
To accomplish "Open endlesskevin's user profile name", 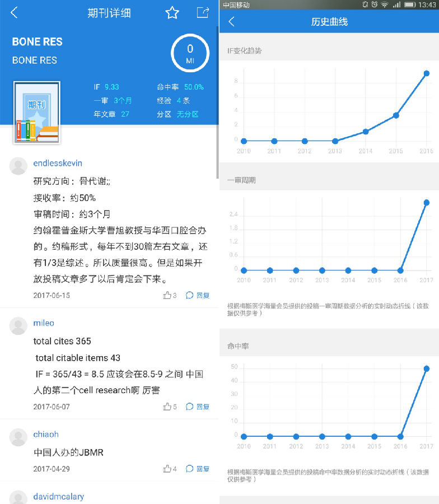I will click(58, 163).
